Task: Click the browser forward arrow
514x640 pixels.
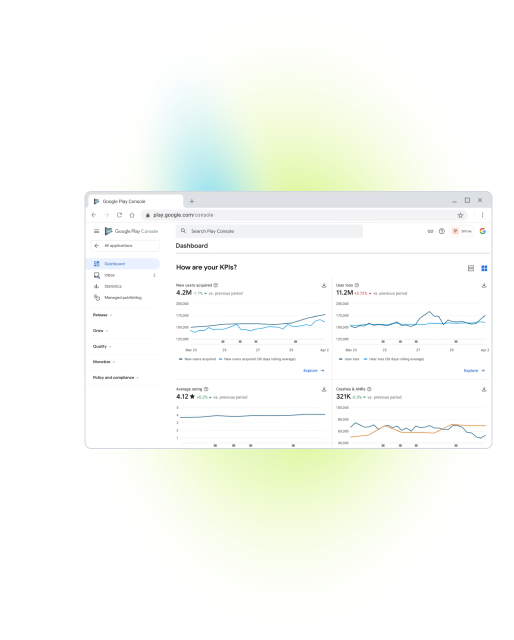Action: [x=107, y=215]
